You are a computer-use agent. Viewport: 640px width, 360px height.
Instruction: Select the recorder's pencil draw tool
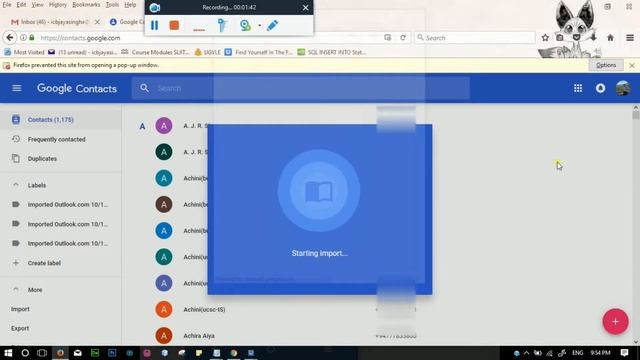click(x=272, y=25)
